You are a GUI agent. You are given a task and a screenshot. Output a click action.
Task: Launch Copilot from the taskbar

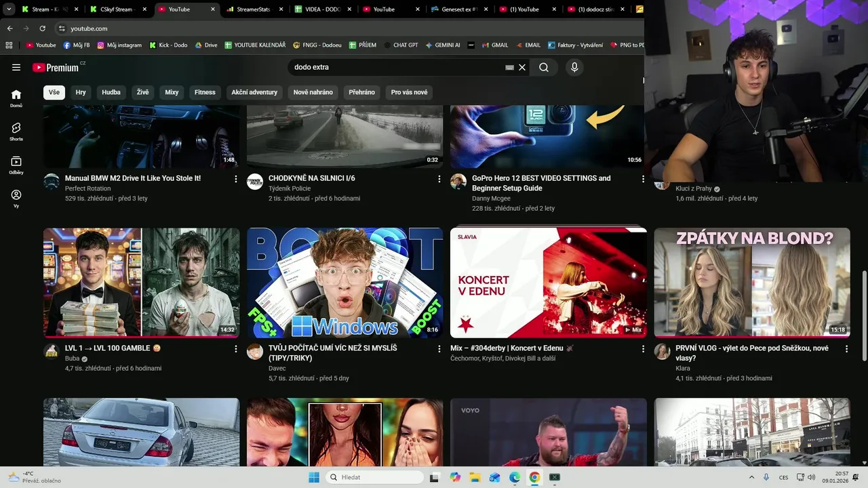(x=455, y=477)
